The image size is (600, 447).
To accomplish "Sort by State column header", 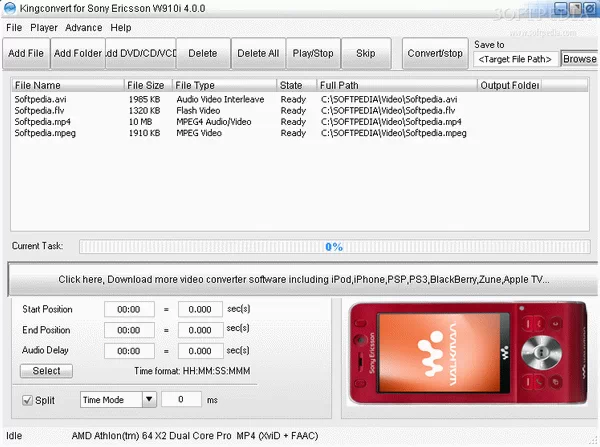I will (x=297, y=85).
